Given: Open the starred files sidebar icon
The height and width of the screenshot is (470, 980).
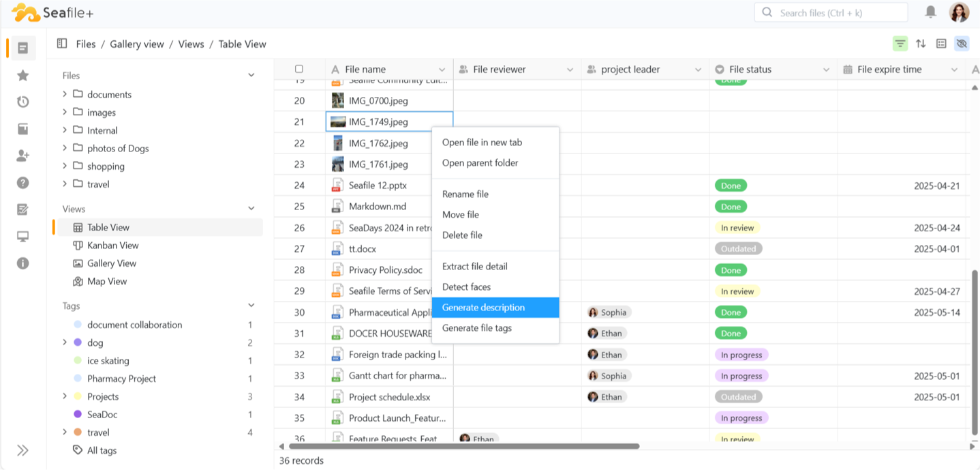Looking at the screenshot, I should (22, 75).
